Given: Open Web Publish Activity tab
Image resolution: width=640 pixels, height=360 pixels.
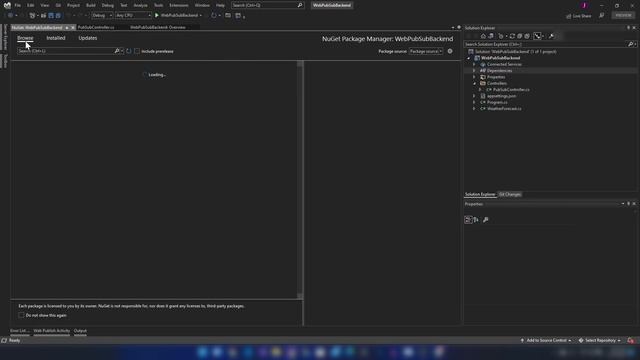Looking at the screenshot, I should [x=51, y=331].
